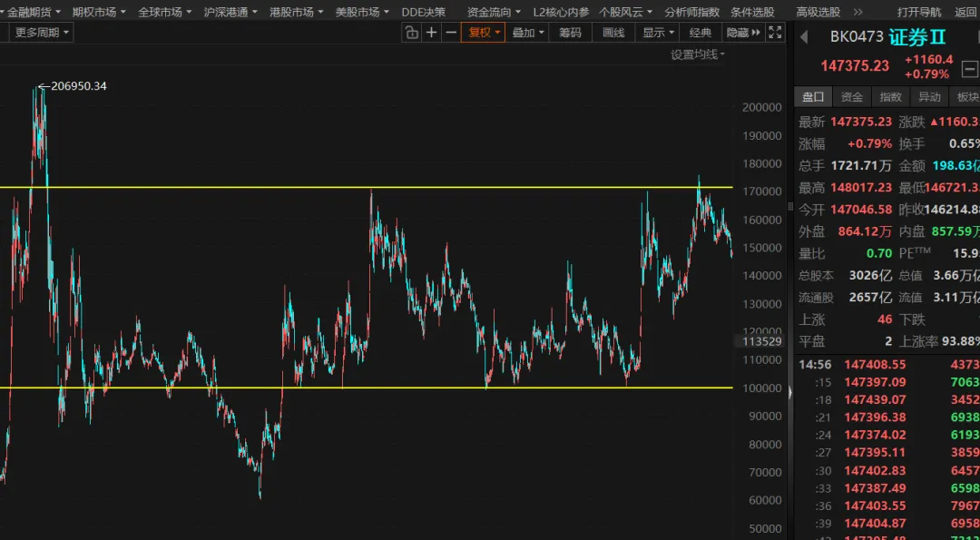The height and width of the screenshot is (540, 980).
Task: Click the 打开导航 button
Action: pyautogui.click(x=918, y=11)
